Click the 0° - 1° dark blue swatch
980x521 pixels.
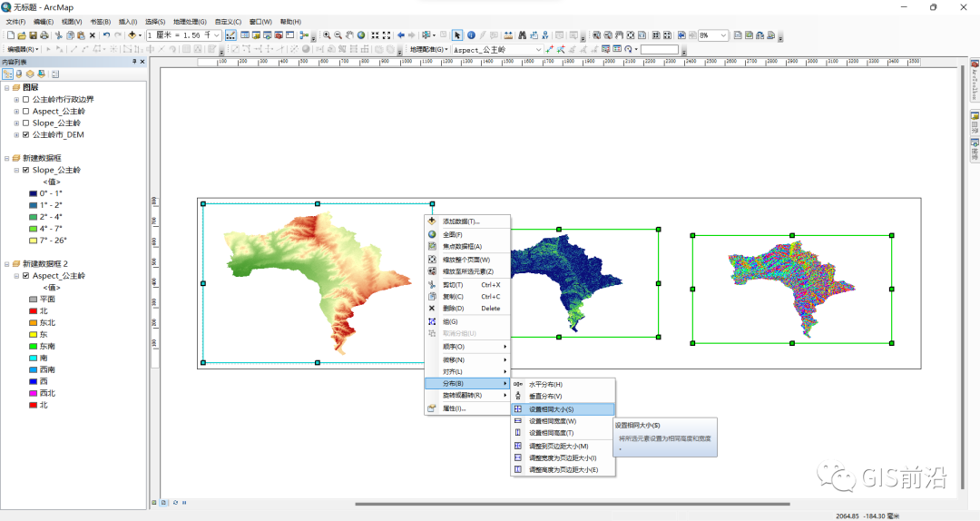34,194
